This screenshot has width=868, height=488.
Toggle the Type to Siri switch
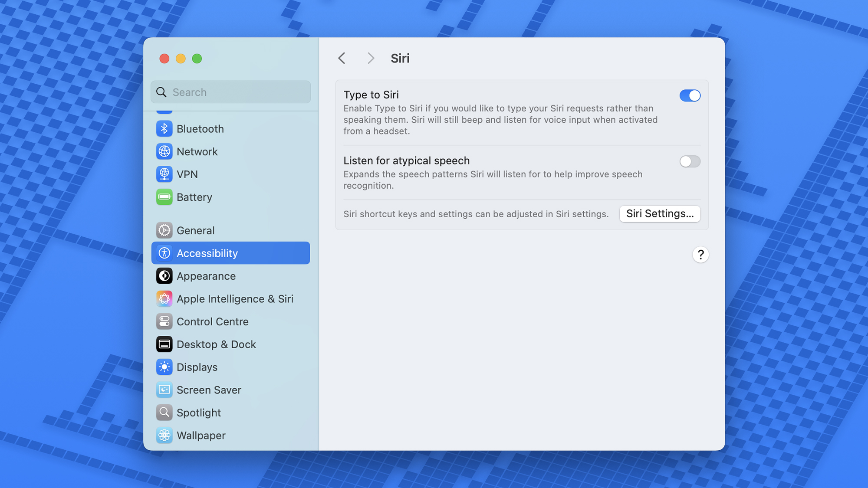pyautogui.click(x=689, y=95)
